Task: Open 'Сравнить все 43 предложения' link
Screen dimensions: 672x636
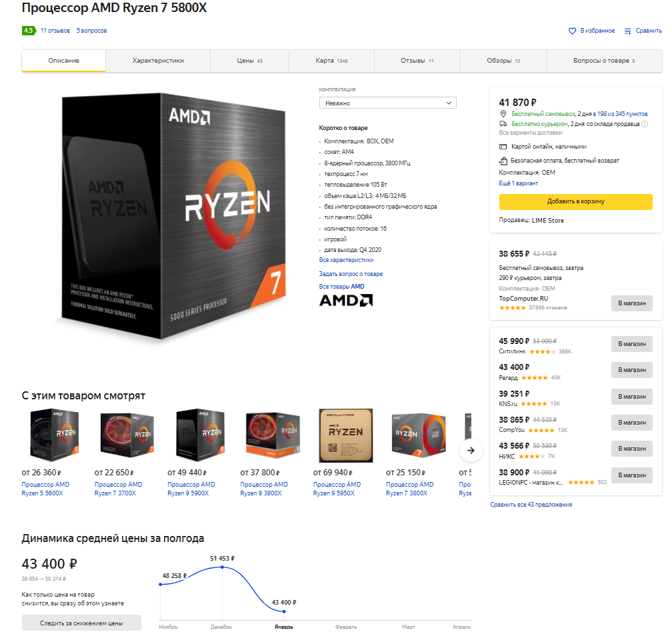Action: click(531, 505)
